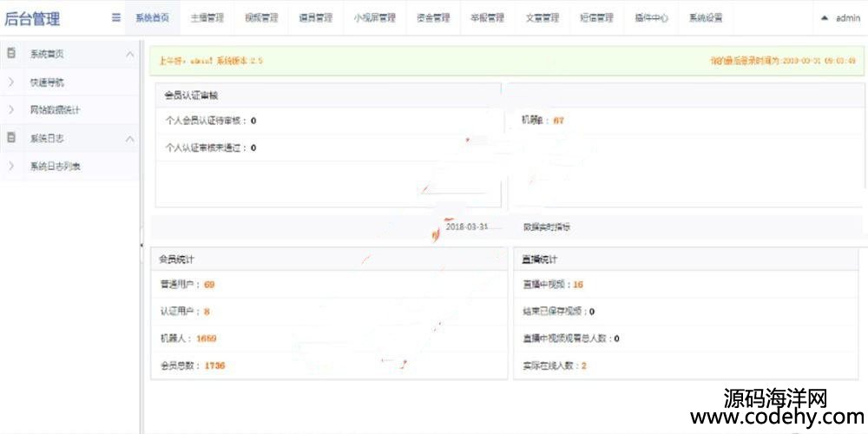Click the last login time text
The width and height of the screenshot is (868, 434).
tap(783, 61)
